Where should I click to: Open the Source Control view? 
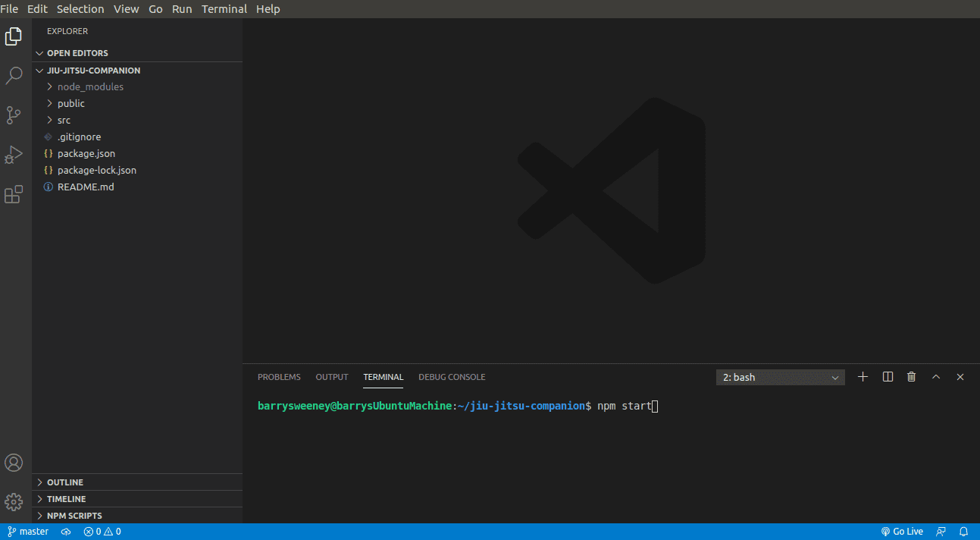[14, 115]
